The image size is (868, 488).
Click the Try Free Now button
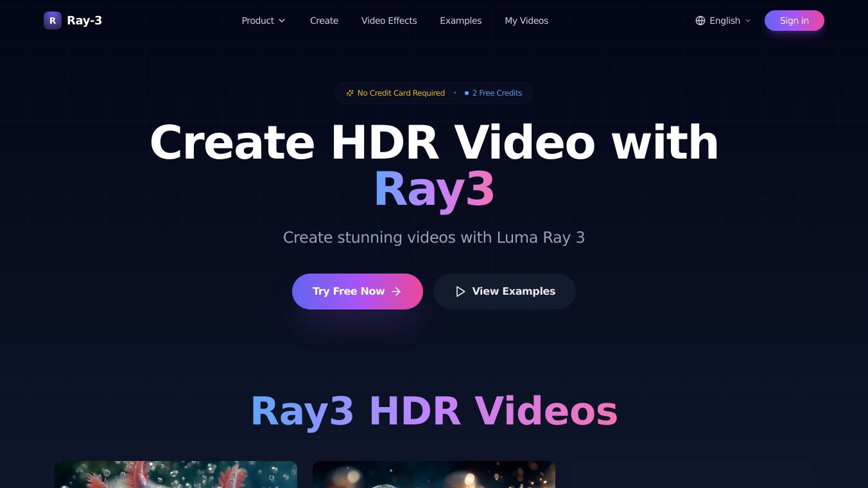(358, 292)
